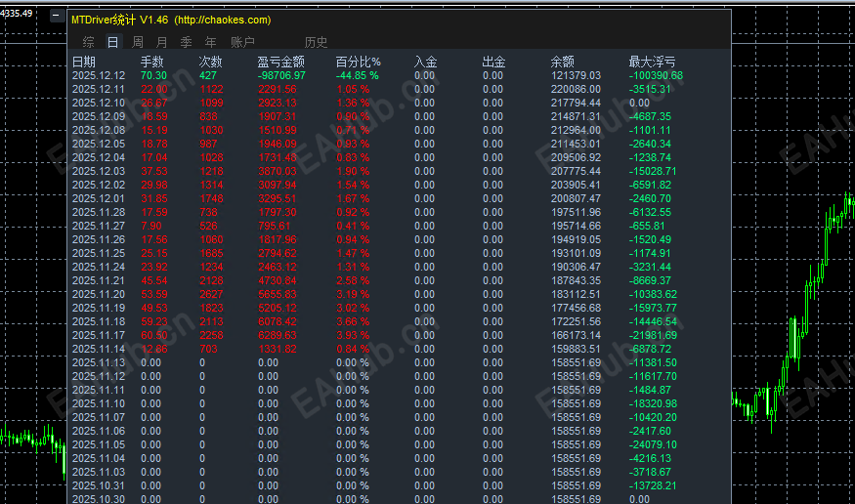Switch to the 综 summary tab

click(x=88, y=42)
